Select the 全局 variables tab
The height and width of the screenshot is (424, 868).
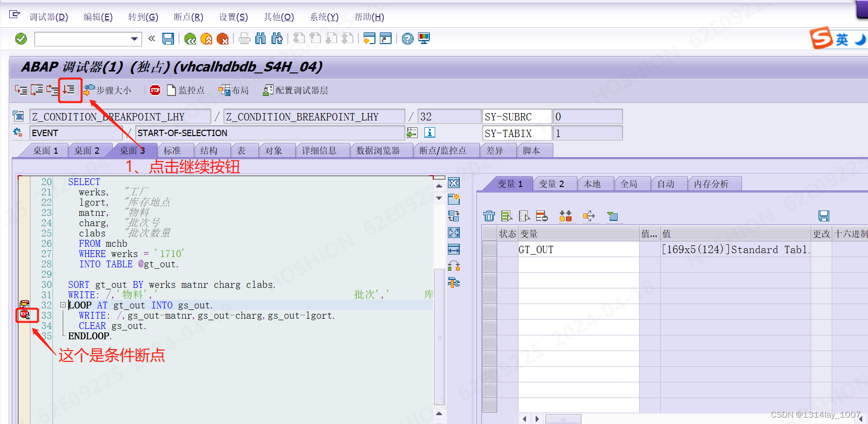click(x=629, y=184)
